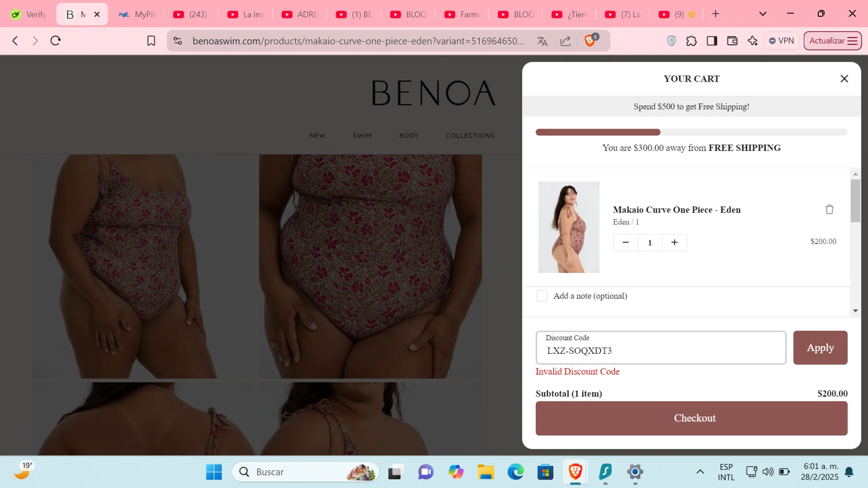Show hidden system tray icons

click(x=700, y=472)
